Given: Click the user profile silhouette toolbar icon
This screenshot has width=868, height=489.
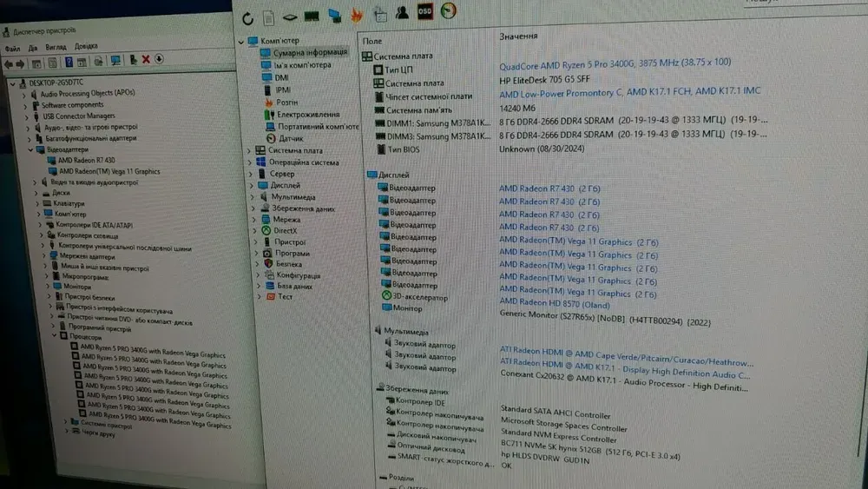Looking at the screenshot, I should [x=402, y=13].
